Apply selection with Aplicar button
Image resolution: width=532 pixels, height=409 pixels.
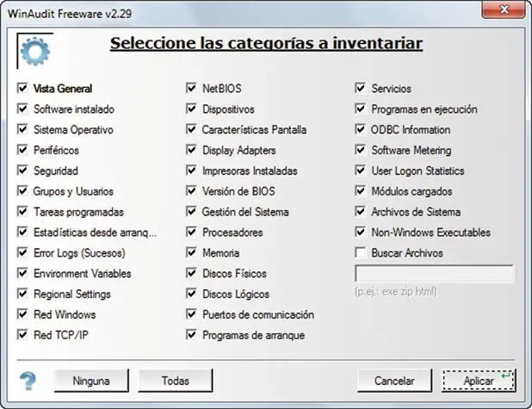pyautogui.click(x=479, y=381)
